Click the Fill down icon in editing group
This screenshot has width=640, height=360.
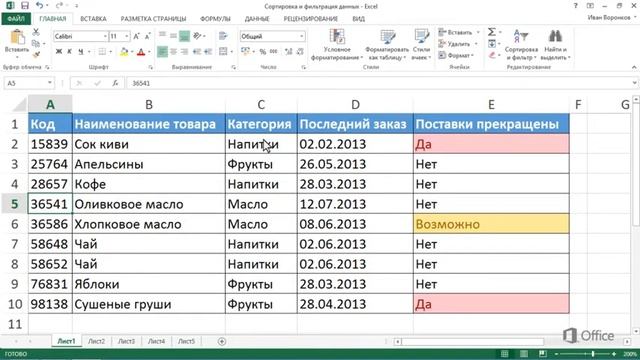tap(492, 43)
